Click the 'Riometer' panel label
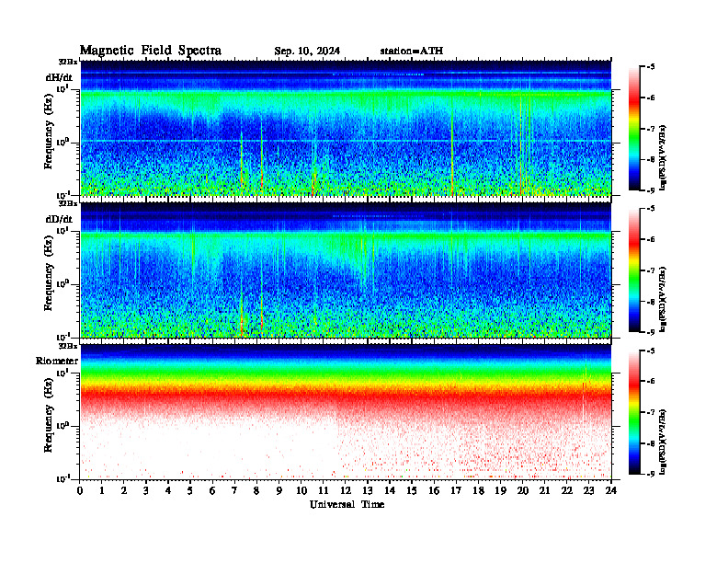Image resolution: width=728 pixels, height=563 pixels. (x=57, y=361)
